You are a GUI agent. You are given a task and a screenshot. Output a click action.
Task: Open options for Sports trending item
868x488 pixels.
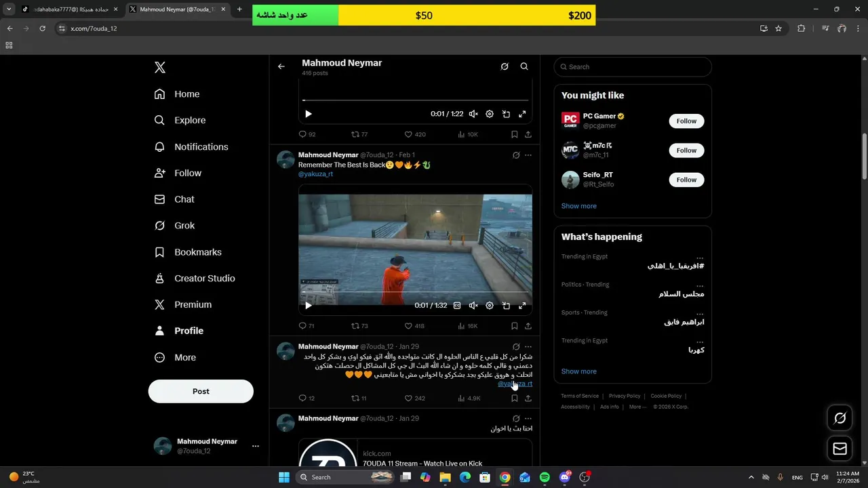point(700,312)
